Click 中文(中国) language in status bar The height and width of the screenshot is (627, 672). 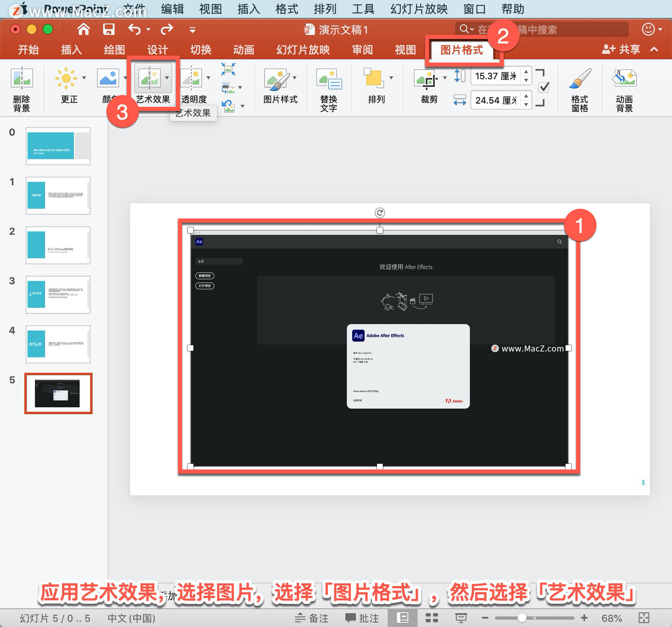tap(131, 618)
